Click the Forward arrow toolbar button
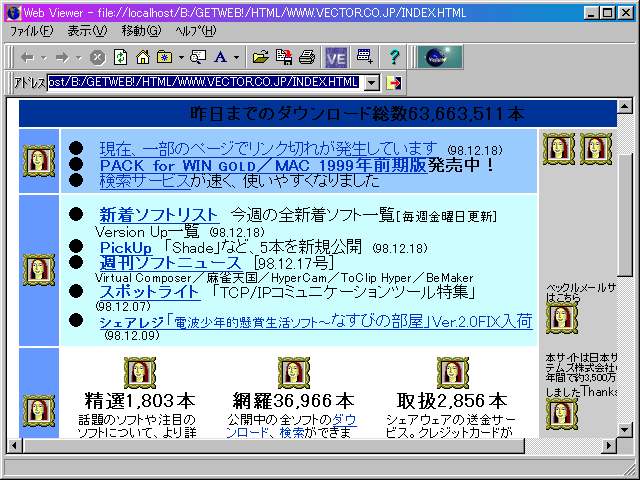This screenshot has width=640, height=480. [x=62, y=57]
